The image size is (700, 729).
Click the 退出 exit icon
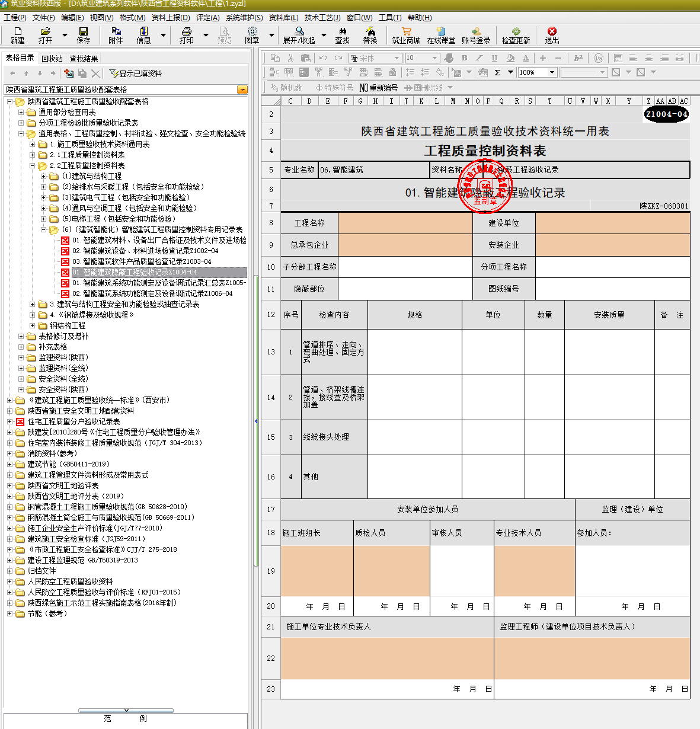(x=552, y=35)
